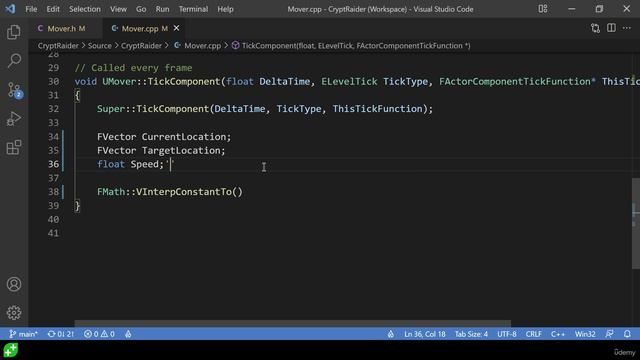Open the Manage gear icon

coord(14,313)
